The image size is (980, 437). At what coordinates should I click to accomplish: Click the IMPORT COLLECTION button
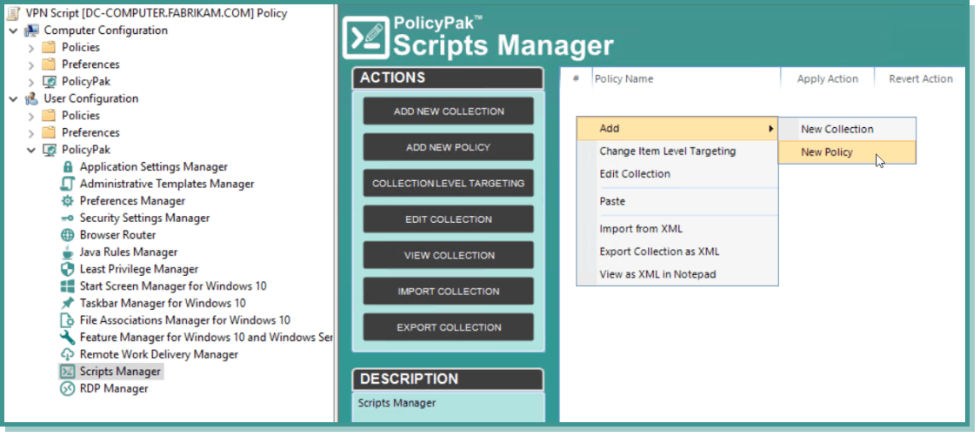pyautogui.click(x=448, y=291)
